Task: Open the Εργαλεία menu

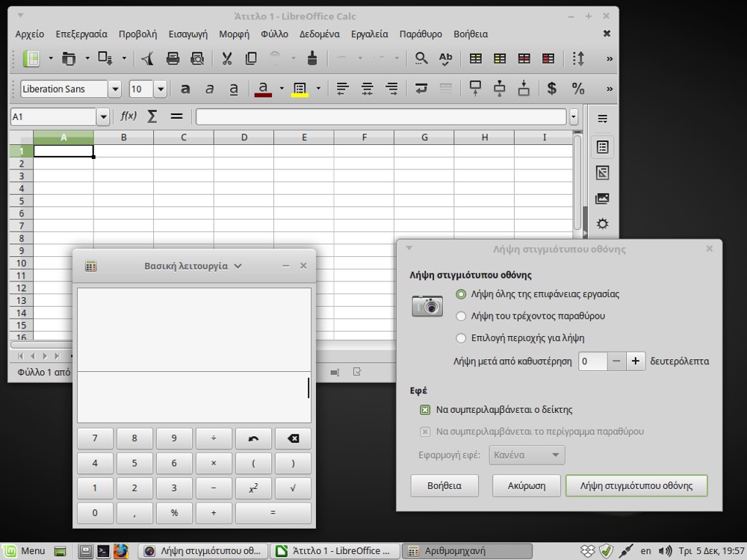Action: [x=369, y=34]
